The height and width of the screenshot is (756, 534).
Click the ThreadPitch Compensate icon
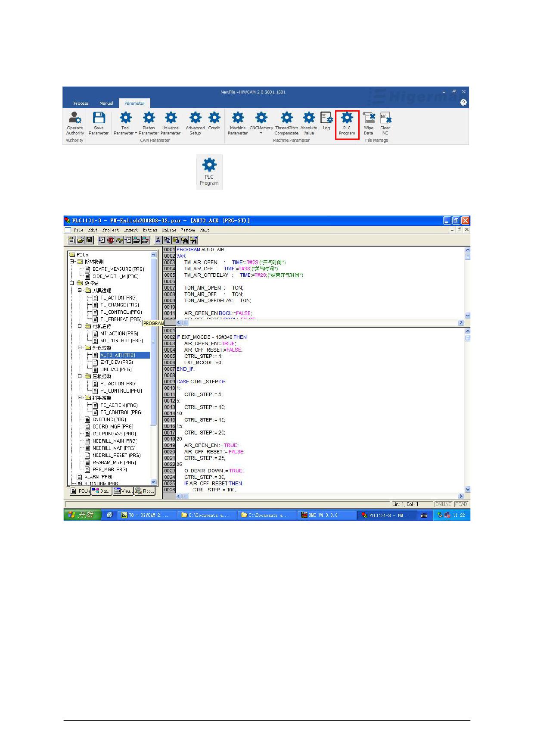(x=286, y=117)
